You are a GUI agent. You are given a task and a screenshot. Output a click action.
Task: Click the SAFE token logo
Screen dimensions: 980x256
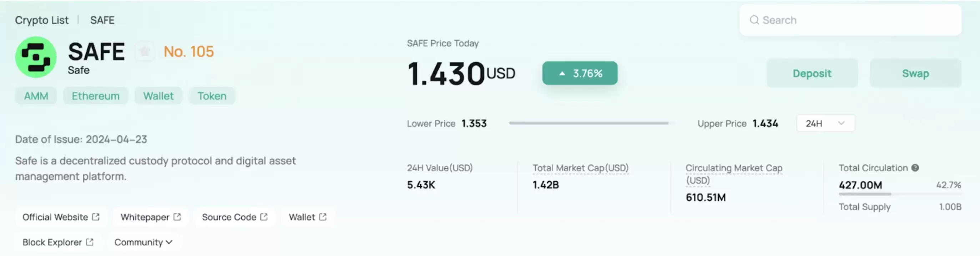(x=35, y=57)
